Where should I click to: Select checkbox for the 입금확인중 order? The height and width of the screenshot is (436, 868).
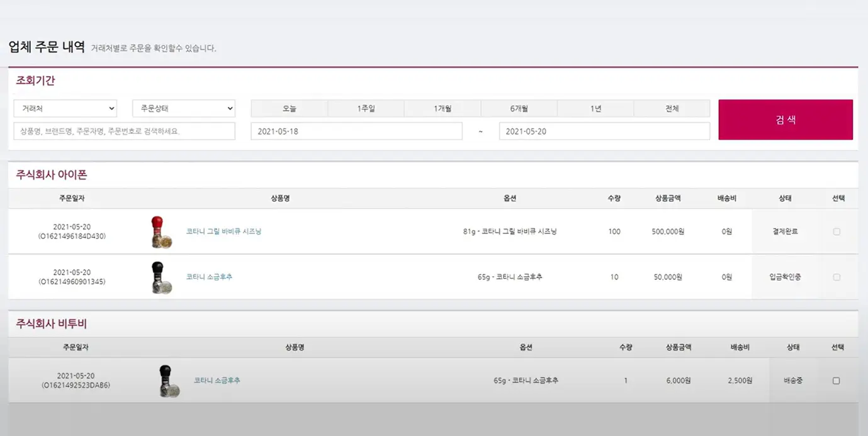837,277
